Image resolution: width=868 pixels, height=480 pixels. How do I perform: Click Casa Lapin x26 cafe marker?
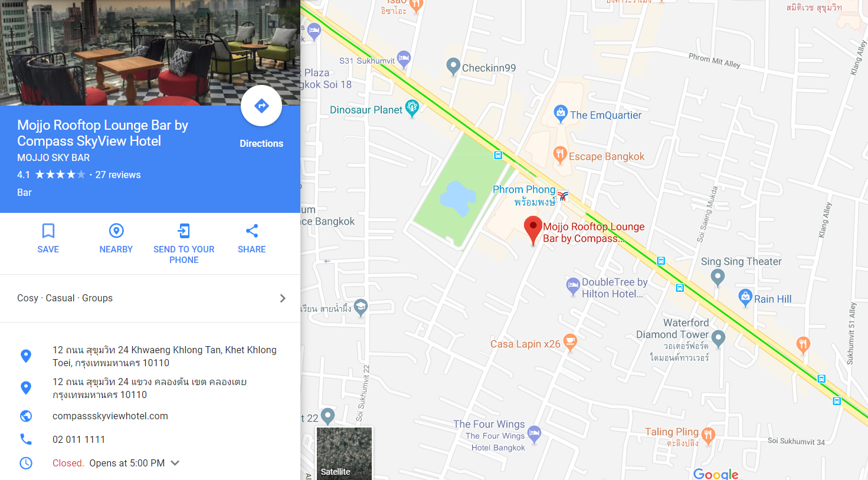[570, 341]
